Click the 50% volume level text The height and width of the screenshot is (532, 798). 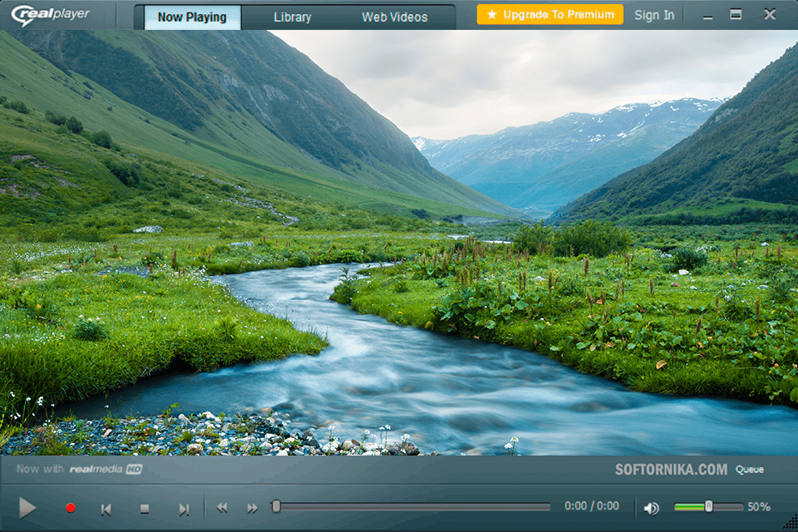click(x=759, y=506)
